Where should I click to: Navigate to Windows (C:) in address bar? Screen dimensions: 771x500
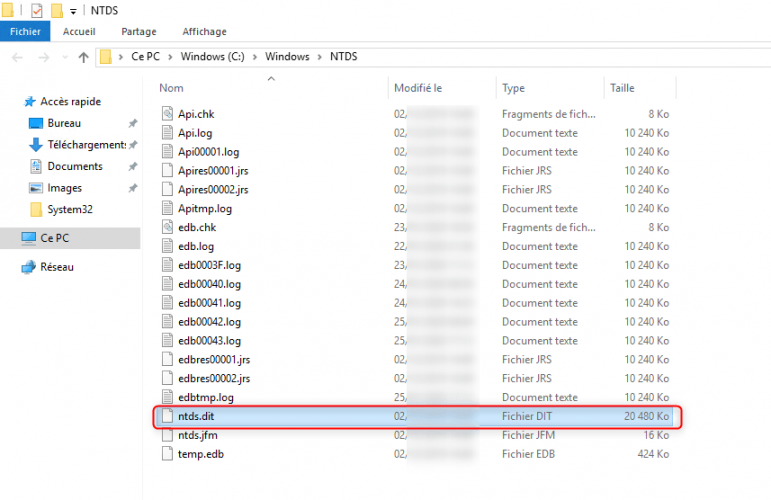[x=212, y=57]
